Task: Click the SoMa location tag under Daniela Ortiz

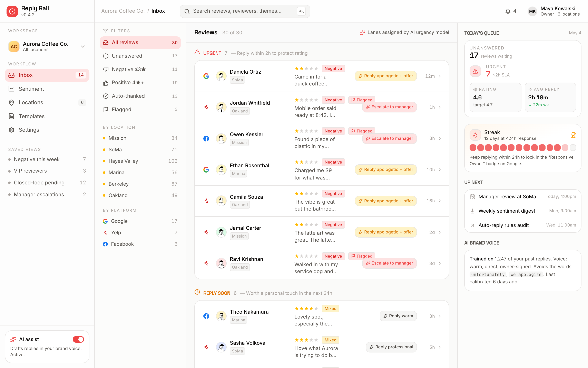Action: [237, 80]
